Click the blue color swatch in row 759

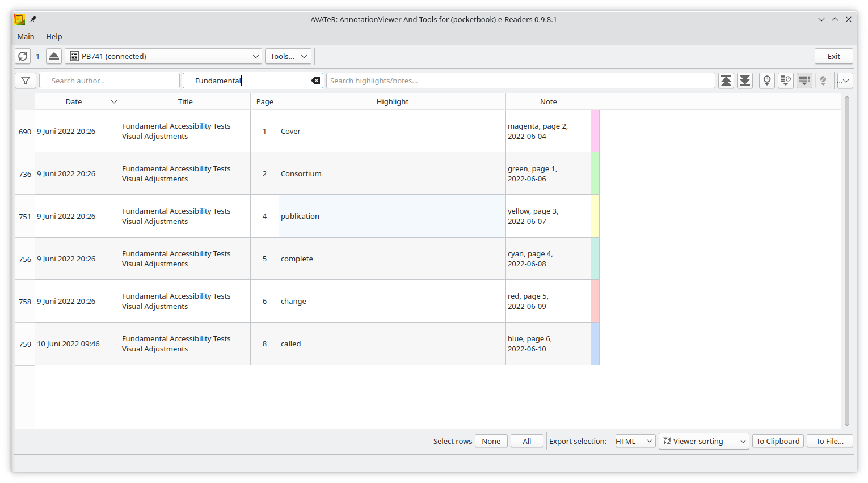(595, 344)
